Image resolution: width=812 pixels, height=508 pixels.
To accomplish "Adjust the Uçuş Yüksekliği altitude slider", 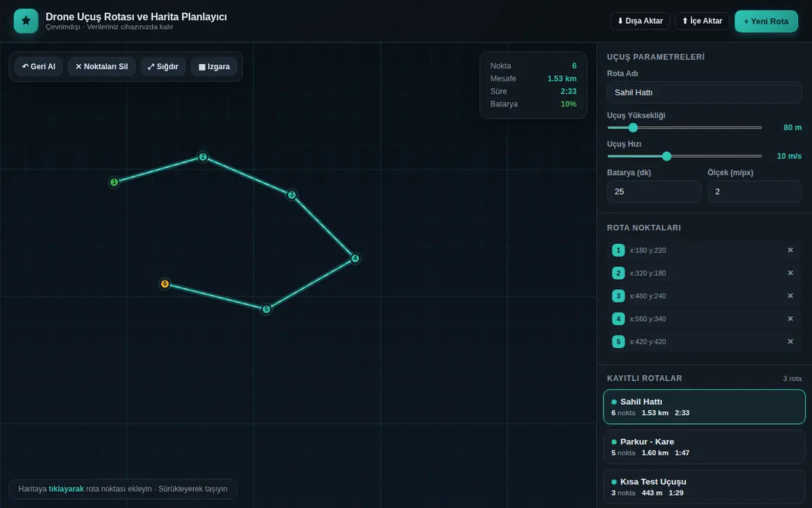I will [x=685, y=127].
